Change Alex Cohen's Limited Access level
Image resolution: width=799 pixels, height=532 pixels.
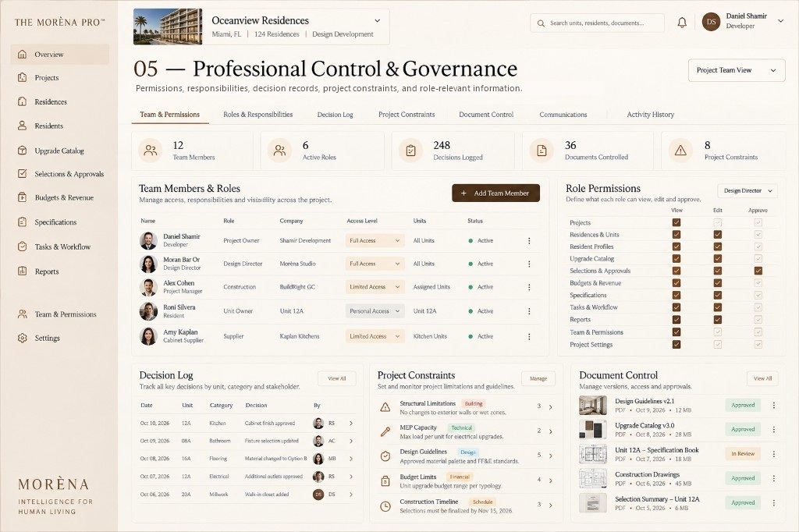[x=375, y=287]
